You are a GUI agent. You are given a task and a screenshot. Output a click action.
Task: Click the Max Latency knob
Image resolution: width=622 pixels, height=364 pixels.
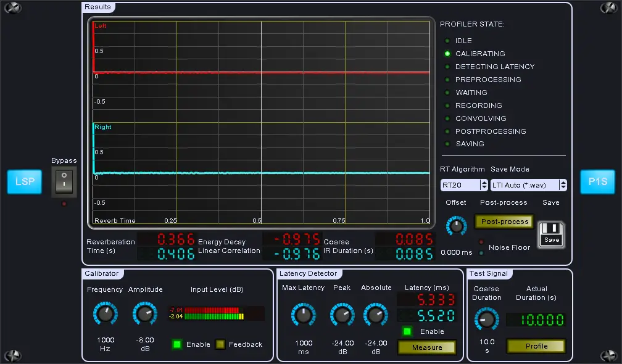click(x=303, y=315)
